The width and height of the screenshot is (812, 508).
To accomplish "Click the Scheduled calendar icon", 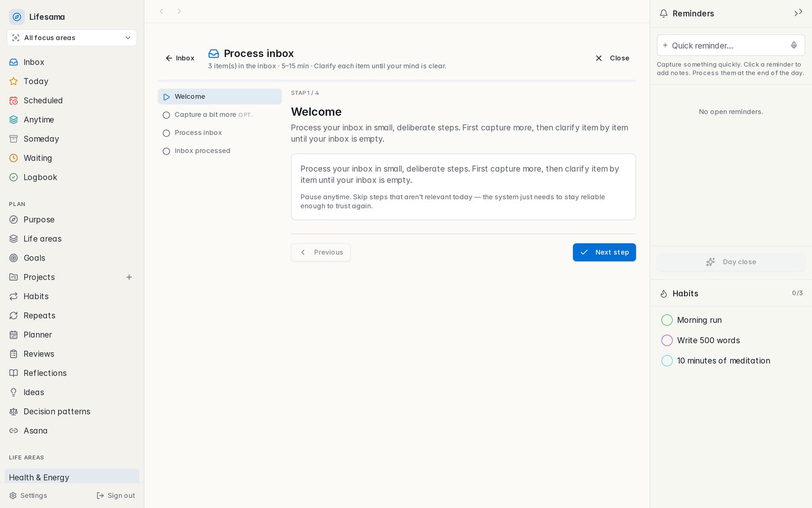I will tap(14, 100).
